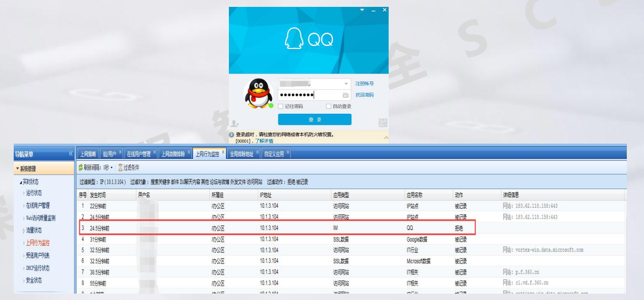Close the 上网行为监控 tab
Image resolution: width=644 pixels, height=300 pixels.
[x=223, y=152]
